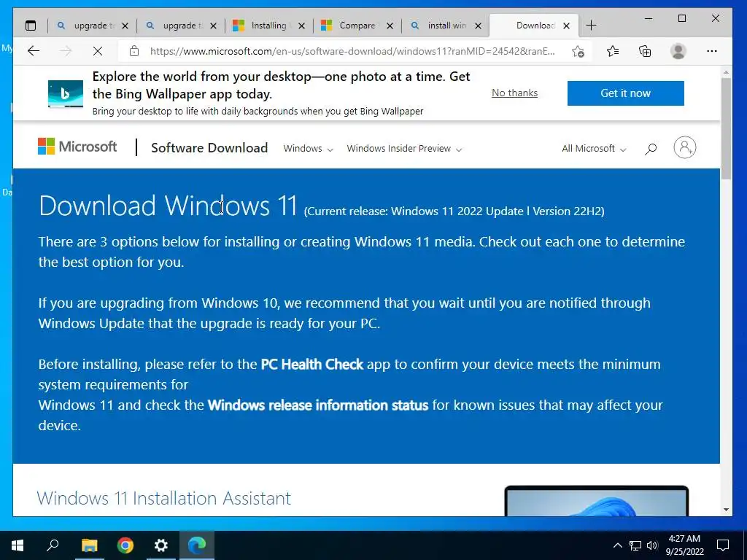Close the Download tab
747x560 pixels.
coord(566,26)
